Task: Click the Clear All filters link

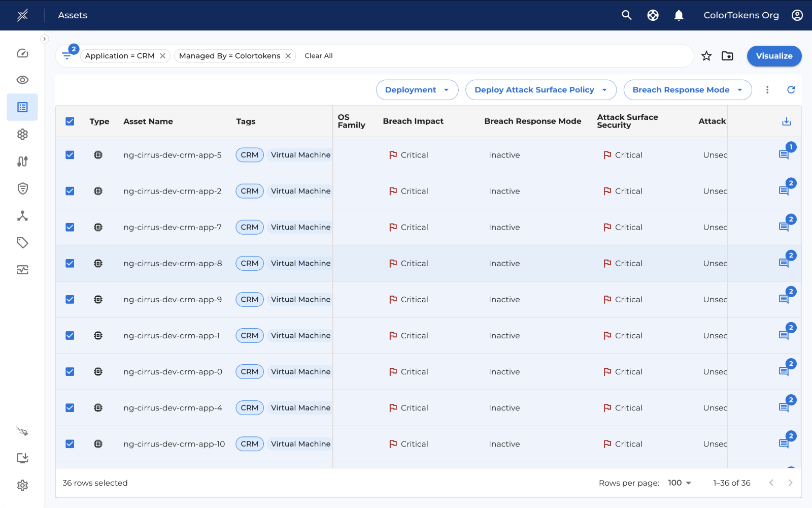Action: [x=318, y=56]
